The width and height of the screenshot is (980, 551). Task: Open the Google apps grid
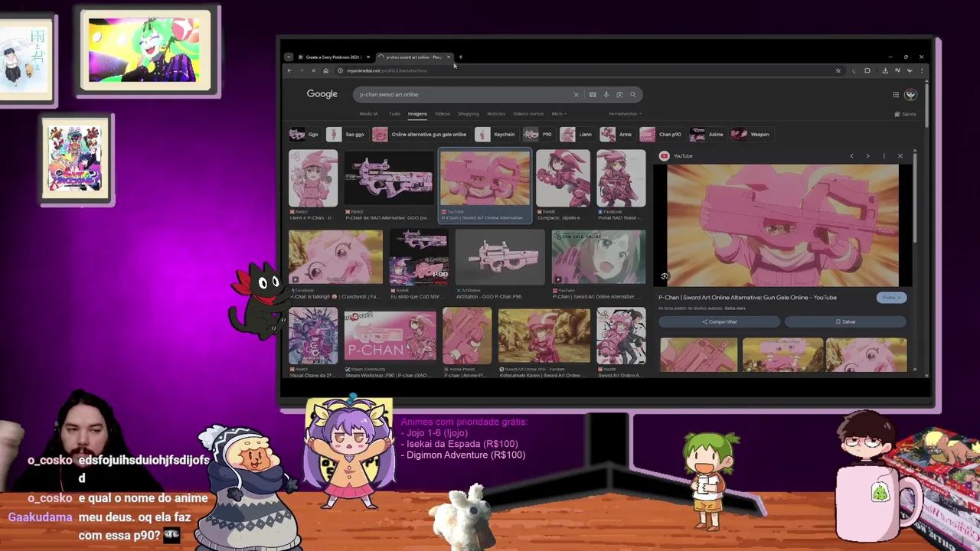click(x=895, y=95)
